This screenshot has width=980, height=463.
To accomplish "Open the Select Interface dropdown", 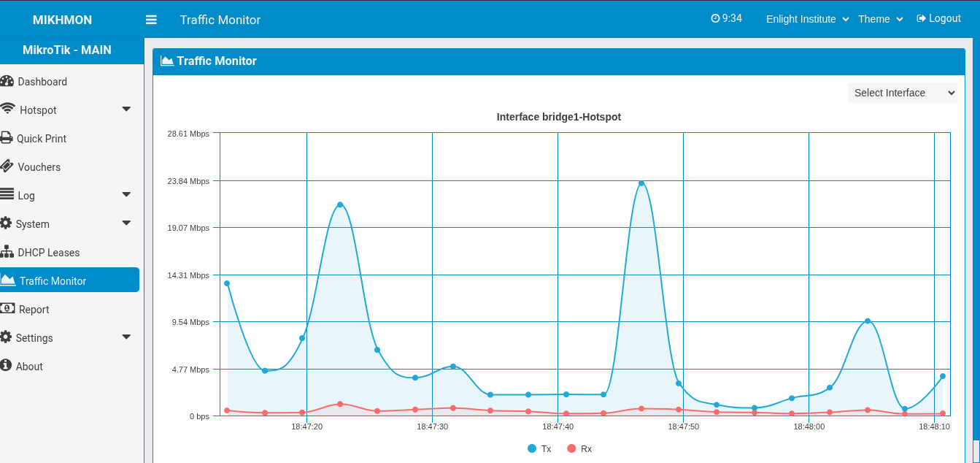I will (902, 93).
